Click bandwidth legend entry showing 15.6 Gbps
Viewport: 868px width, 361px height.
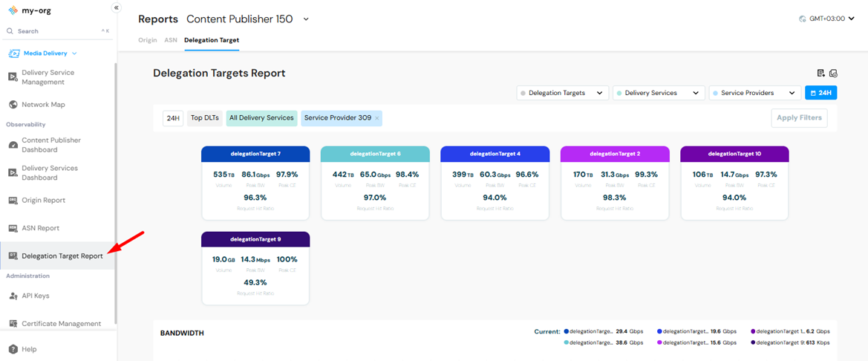coord(697,342)
